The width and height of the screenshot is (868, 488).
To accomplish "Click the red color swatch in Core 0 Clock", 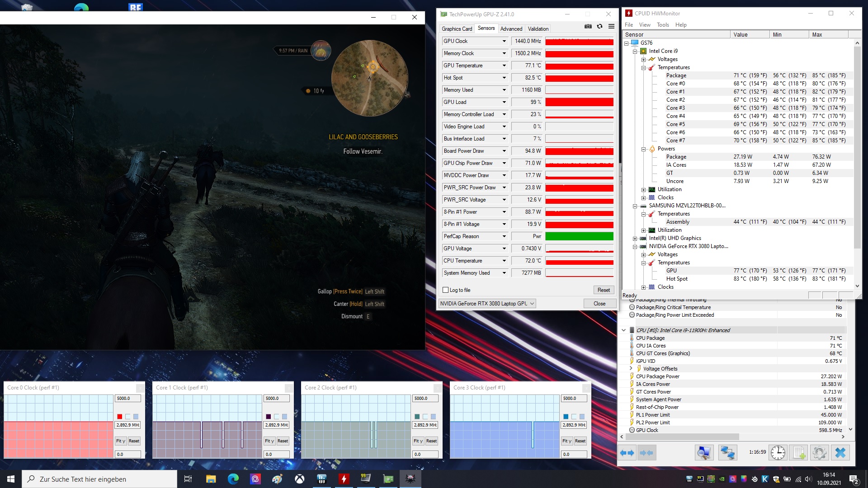I will tap(120, 417).
